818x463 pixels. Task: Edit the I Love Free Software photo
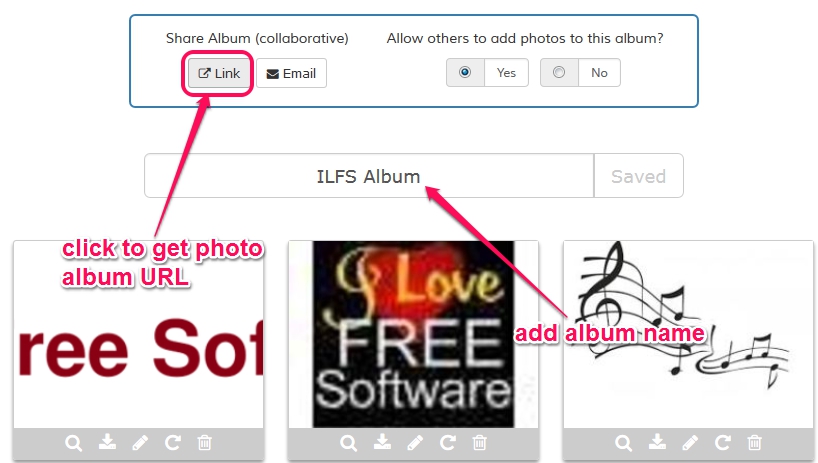[415, 443]
